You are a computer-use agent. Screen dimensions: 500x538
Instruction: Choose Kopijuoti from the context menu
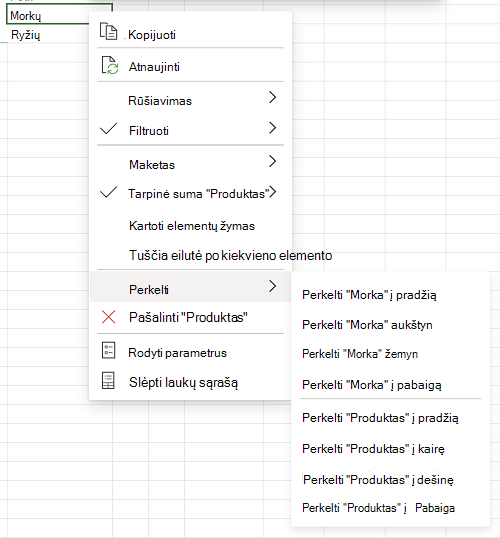click(x=190, y=32)
